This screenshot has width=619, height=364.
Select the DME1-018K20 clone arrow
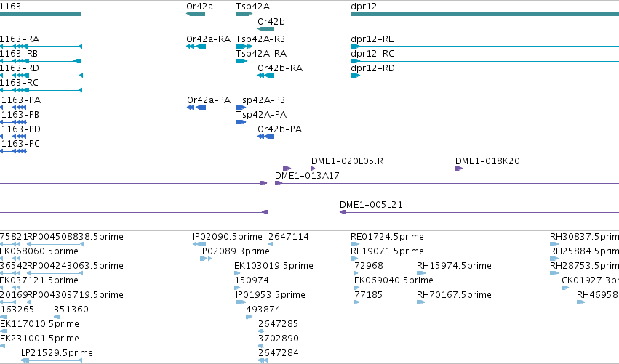[x=459, y=169]
